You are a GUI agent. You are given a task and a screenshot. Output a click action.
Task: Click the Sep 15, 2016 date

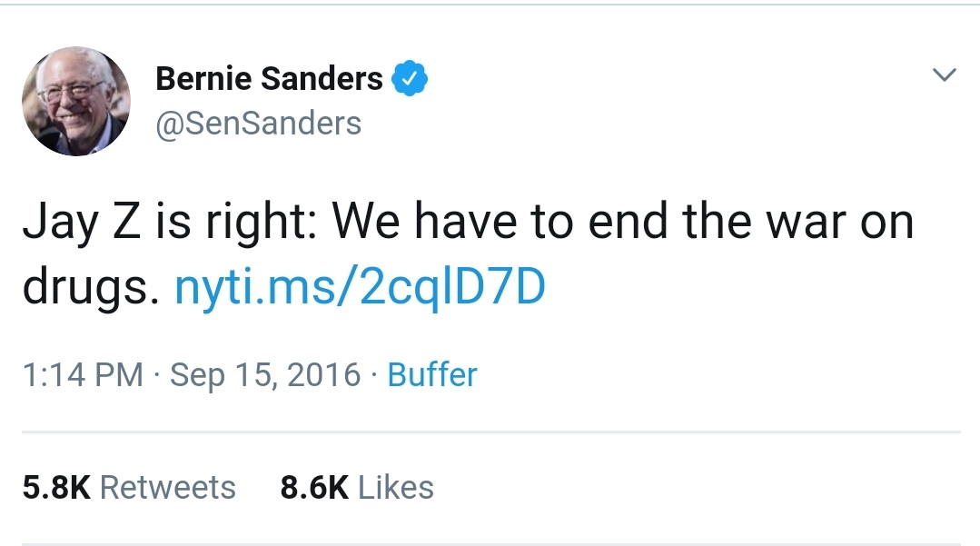coord(265,374)
